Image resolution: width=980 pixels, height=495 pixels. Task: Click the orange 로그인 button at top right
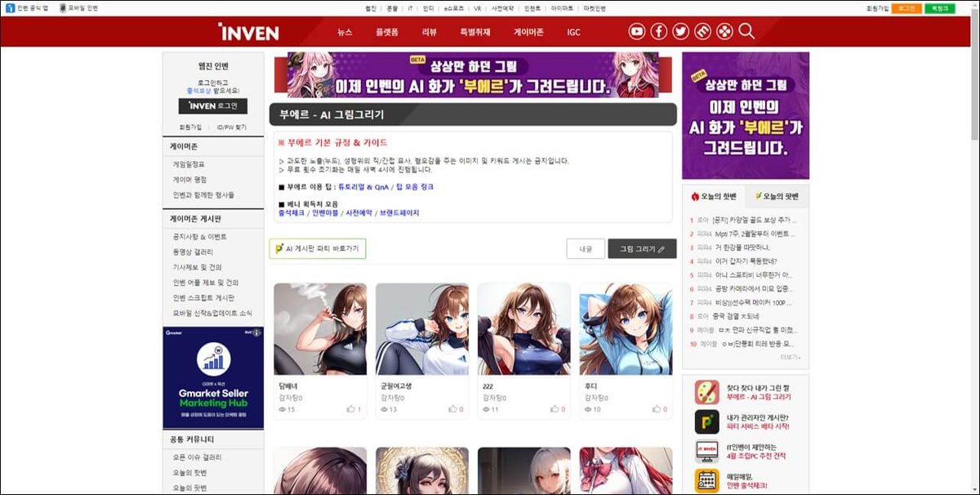tap(905, 8)
